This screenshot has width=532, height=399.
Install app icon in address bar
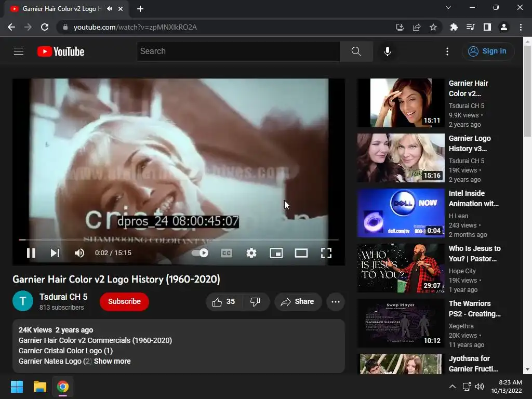pos(400,27)
